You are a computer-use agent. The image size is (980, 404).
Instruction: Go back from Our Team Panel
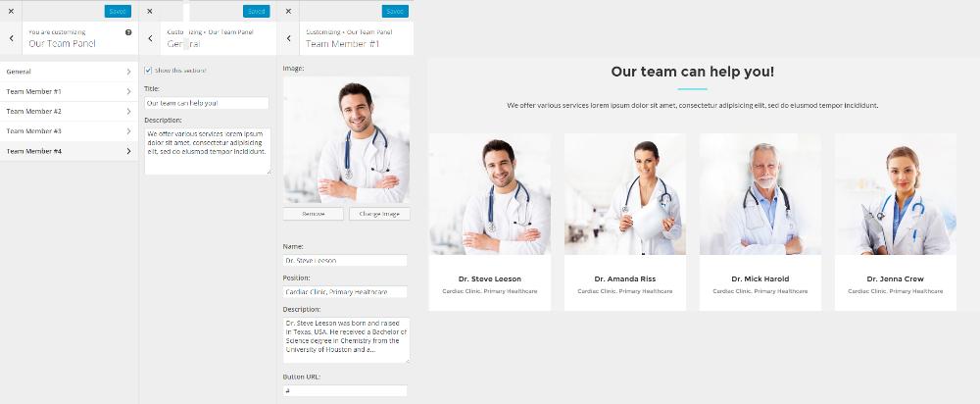pyautogui.click(x=11, y=39)
